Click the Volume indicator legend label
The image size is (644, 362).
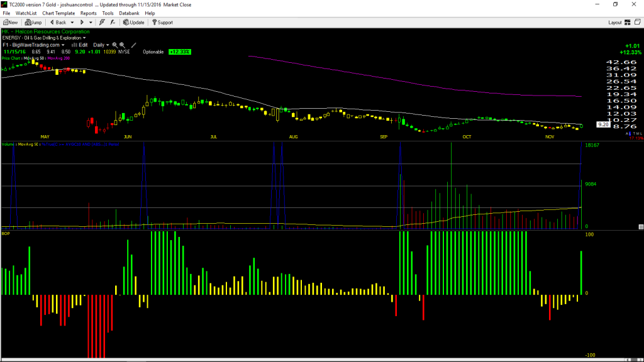point(8,145)
